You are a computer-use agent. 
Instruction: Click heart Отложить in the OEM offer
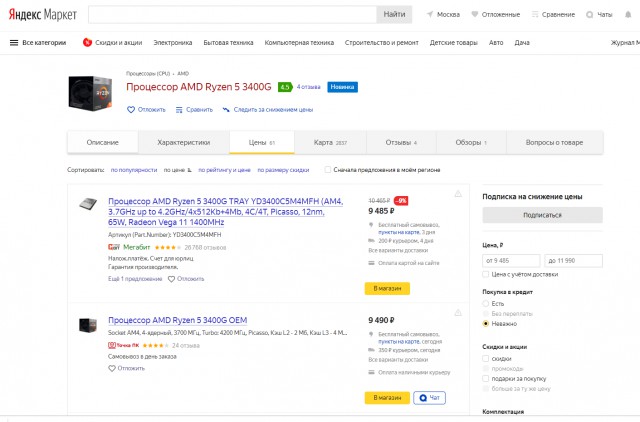click(x=112, y=368)
